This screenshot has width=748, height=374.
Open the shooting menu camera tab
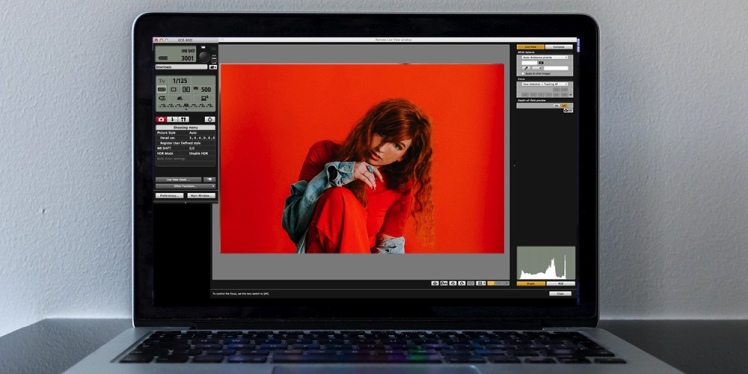[161, 119]
